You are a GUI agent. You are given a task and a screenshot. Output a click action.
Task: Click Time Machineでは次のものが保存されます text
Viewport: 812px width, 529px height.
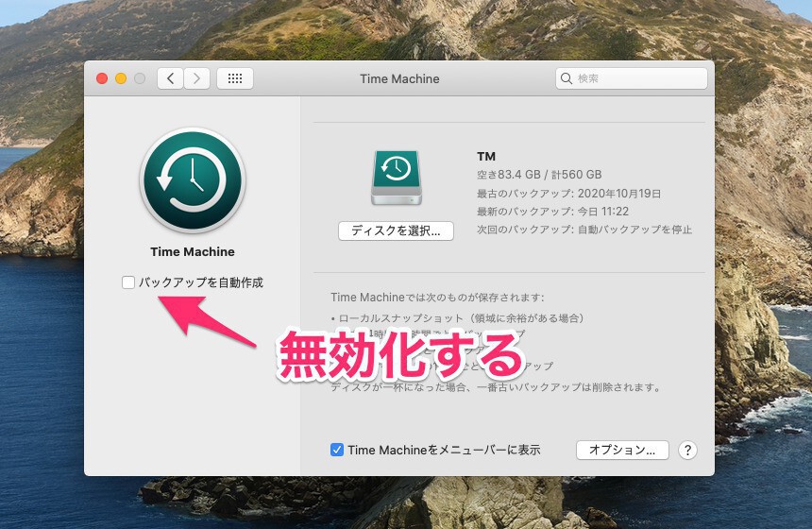coord(437,298)
